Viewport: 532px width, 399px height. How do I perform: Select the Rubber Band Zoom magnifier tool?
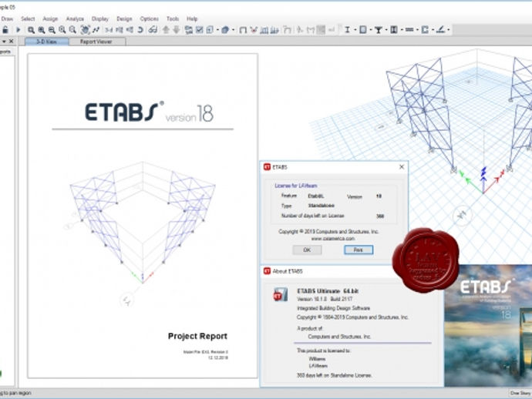click(x=31, y=30)
